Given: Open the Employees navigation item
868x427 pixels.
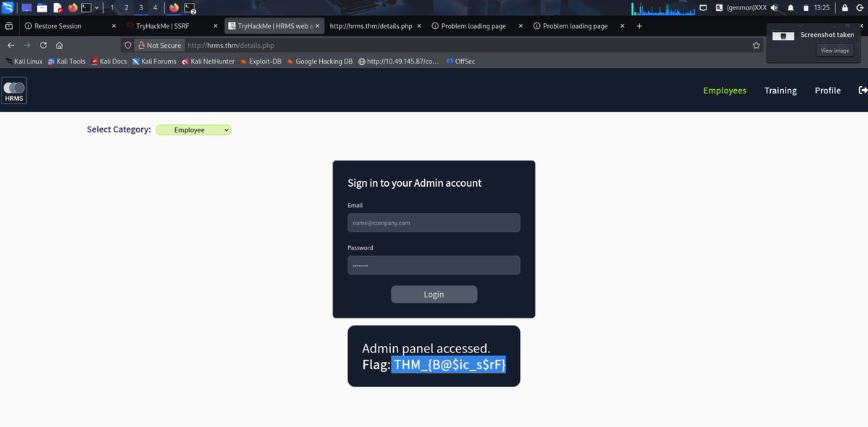Looking at the screenshot, I should pos(725,90).
